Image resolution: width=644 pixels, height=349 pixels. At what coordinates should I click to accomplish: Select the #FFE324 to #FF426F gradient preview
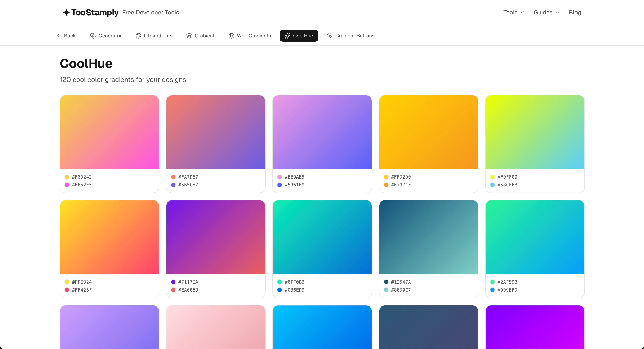pos(109,237)
